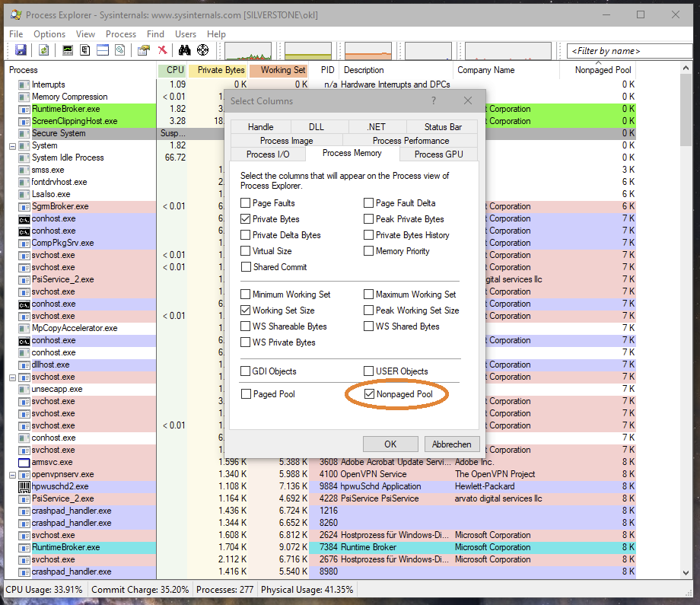Switch to the Process GPU tab
The height and width of the screenshot is (605, 700).
point(439,154)
